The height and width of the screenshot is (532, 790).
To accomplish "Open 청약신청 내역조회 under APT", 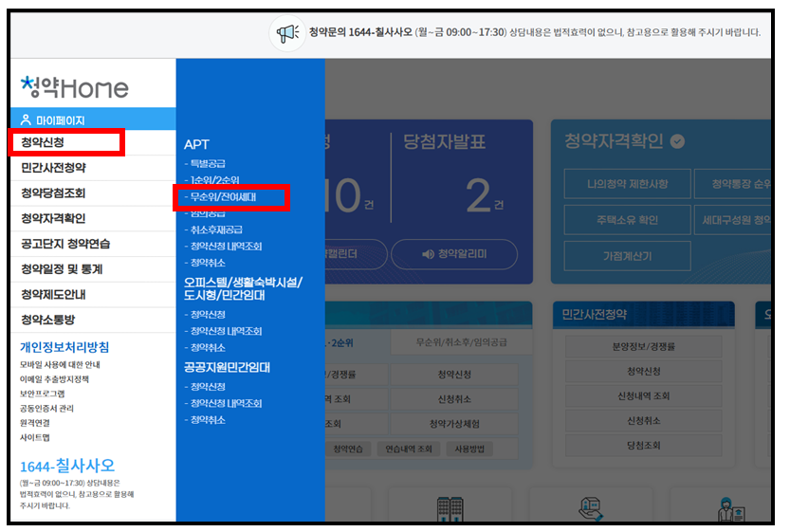I will pyautogui.click(x=223, y=247).
